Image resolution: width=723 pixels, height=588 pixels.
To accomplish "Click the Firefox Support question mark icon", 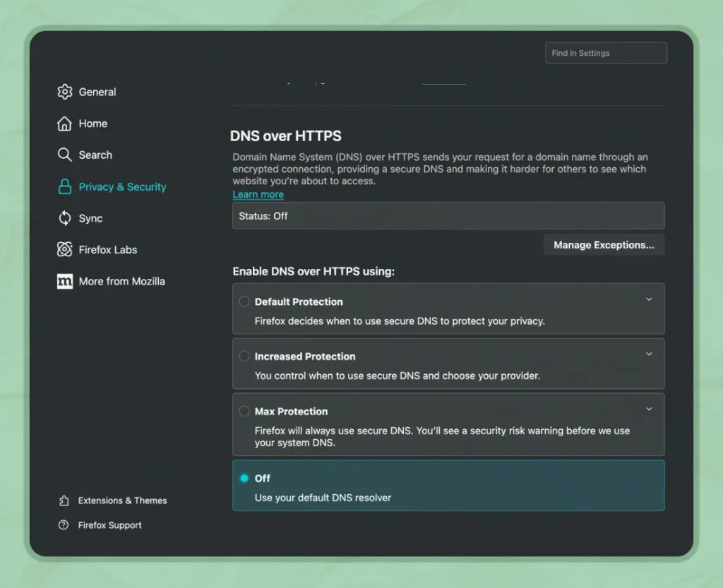I will (64, 525).
